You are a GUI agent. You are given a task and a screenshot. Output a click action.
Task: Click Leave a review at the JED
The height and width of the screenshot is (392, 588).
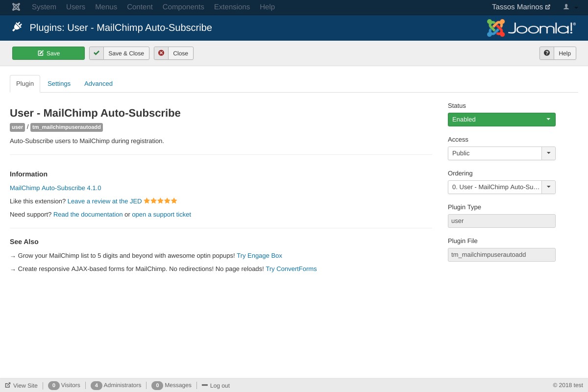[105, 201]
